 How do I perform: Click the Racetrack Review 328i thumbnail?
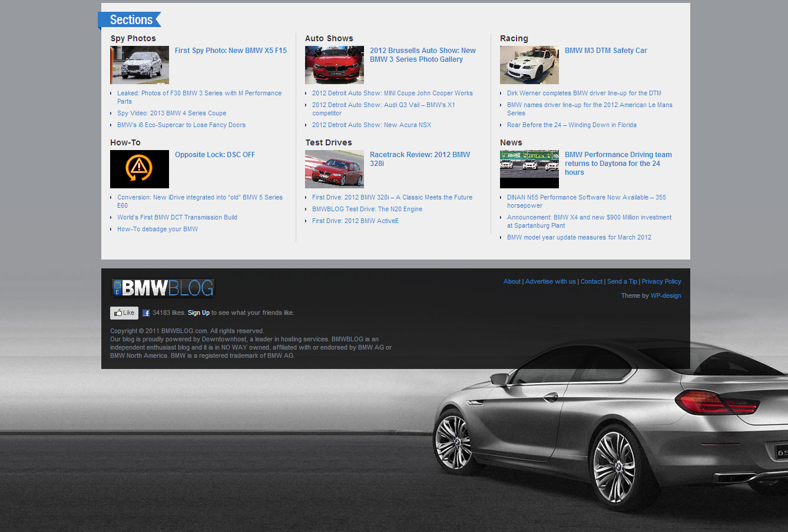(335, 169)
